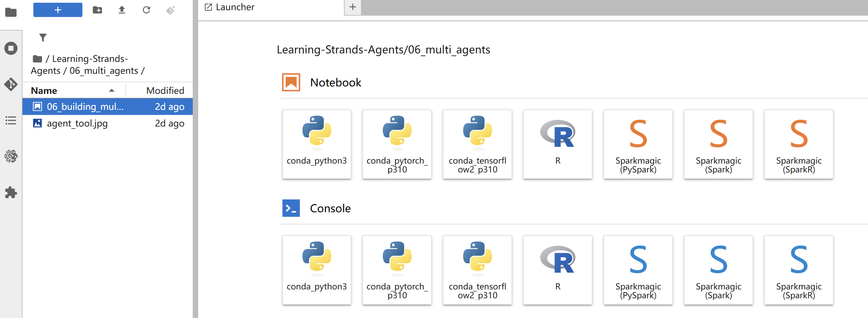Open the brain-shaped sidebar panel icon

[11, 156]
